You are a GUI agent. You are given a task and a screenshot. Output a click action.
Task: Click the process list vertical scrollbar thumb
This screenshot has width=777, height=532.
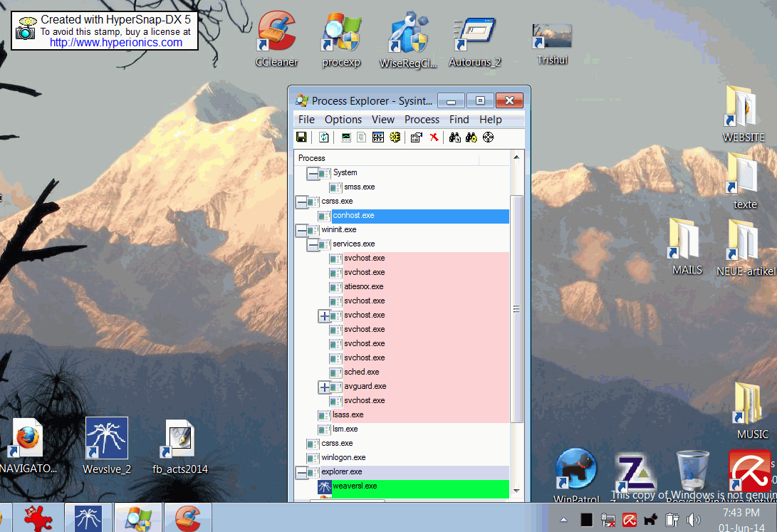(x=516, y=308)
